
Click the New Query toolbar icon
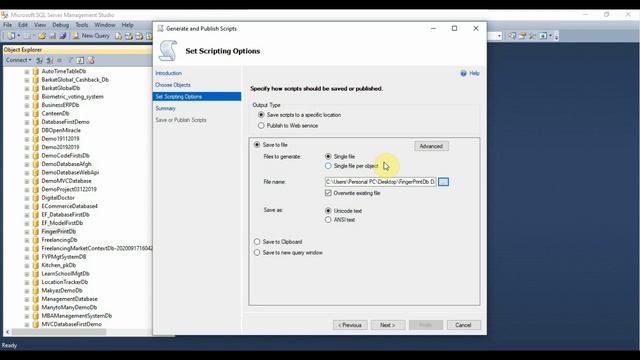(x=76, y=36)
